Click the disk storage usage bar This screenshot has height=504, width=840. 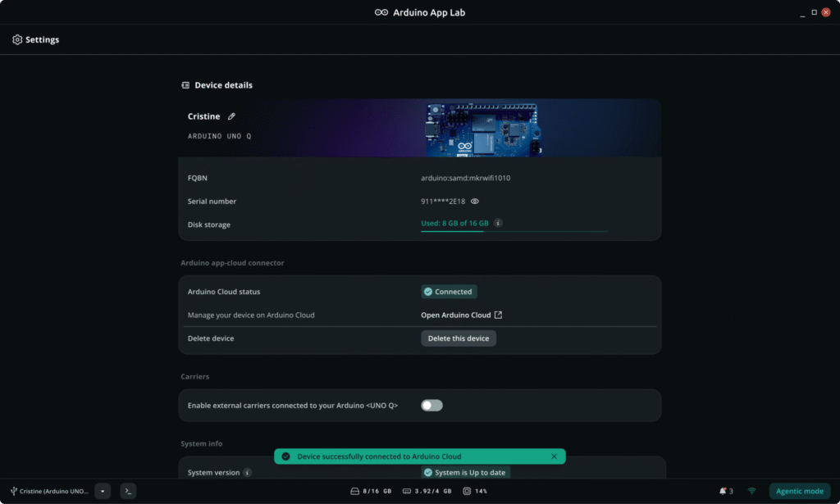514,232
